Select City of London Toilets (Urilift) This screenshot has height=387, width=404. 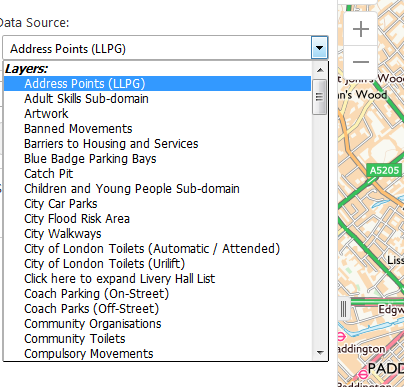(x=157, y=264)
